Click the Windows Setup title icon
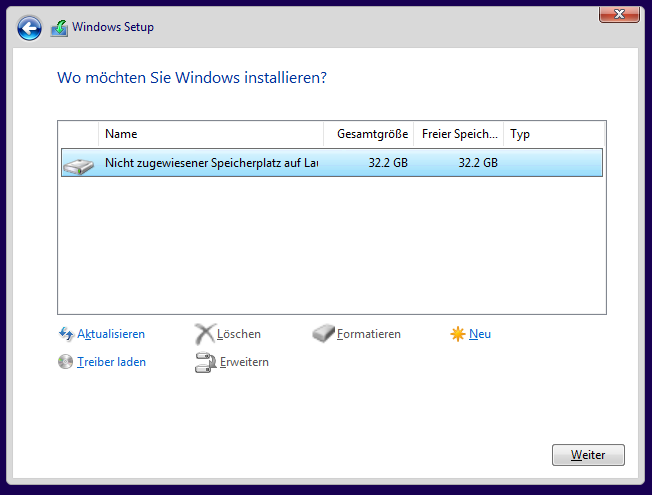The height and width of the screenshot is (495, 652). (x=59, y=28)
